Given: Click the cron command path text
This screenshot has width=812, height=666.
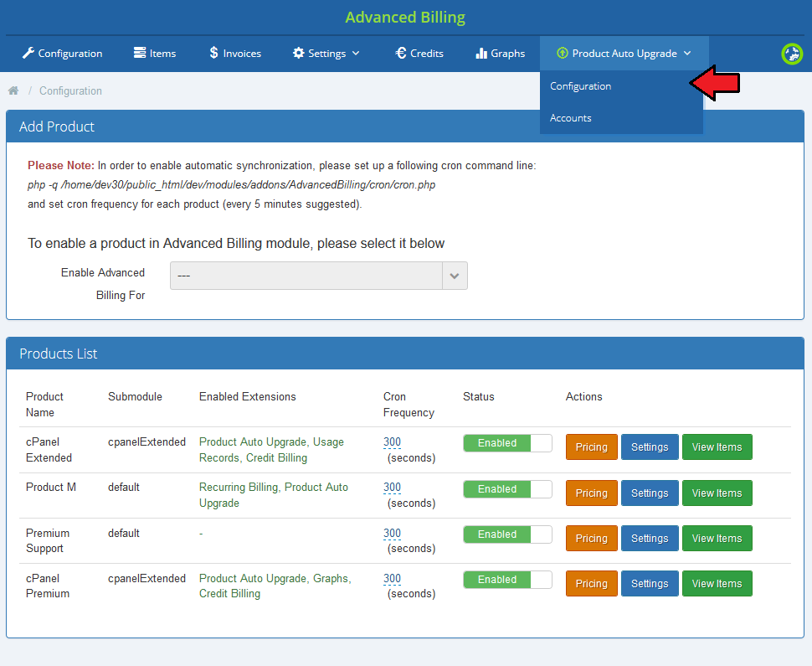Looking at the screenshot, I should coord(232,185).
